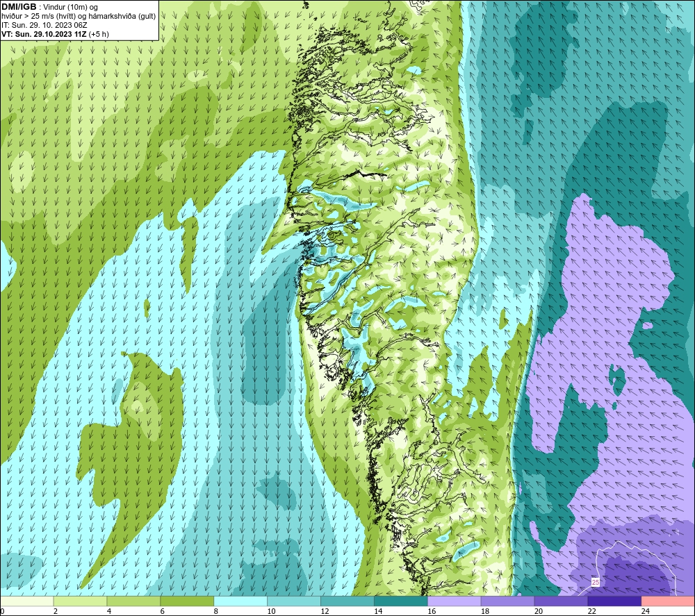Click the '25' gust contour label
The image size is (695, 616).
(596, 583)
